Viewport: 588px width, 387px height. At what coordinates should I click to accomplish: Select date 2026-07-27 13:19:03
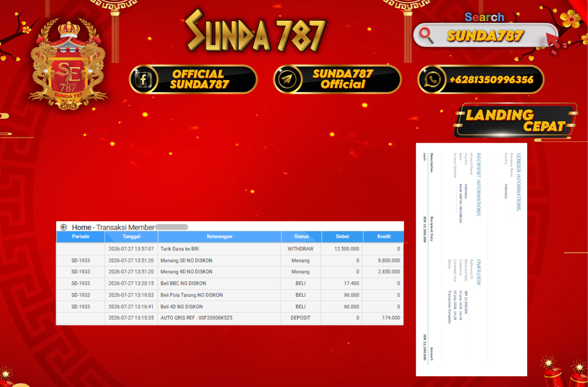(131, 295)
